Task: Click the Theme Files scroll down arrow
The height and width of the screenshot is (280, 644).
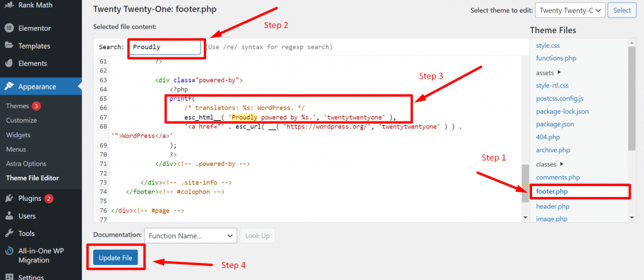Action: pyautogui.click(x=632, y=218)
